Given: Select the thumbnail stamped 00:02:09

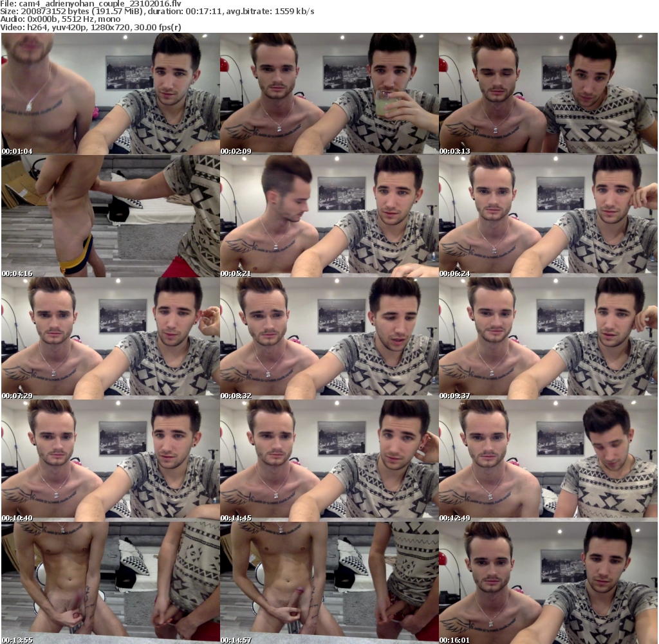Looking at the screenshot, I should click(x=329, y=94).
